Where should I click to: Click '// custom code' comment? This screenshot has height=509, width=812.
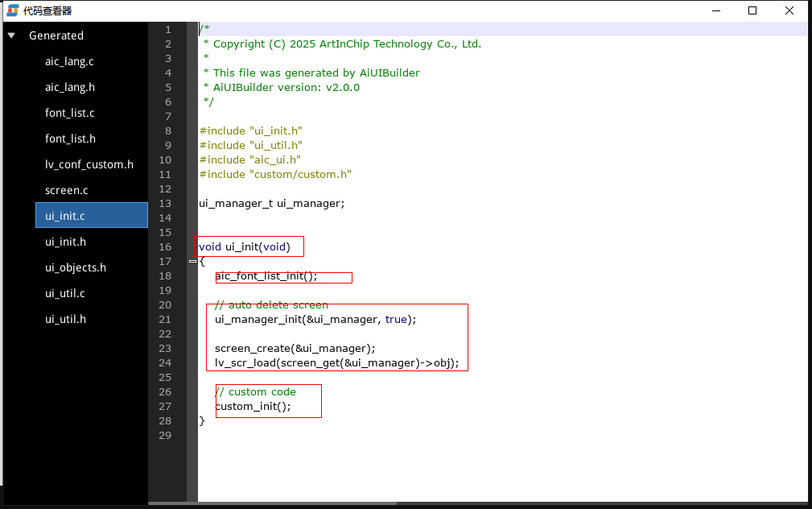pyautogui.click(x=255, y=392)
